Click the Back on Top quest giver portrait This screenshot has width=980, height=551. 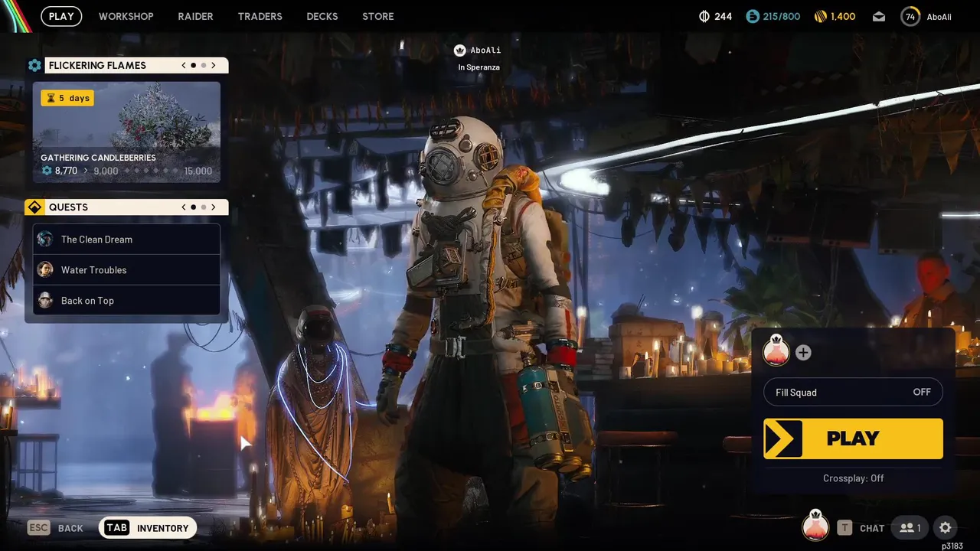pos(45,300)
